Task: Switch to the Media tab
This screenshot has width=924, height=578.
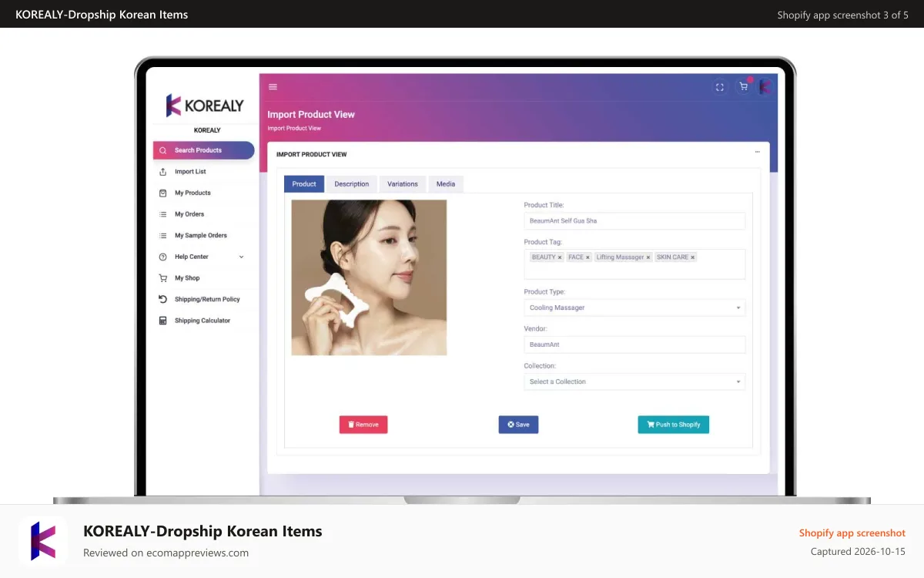Action: 446,184
